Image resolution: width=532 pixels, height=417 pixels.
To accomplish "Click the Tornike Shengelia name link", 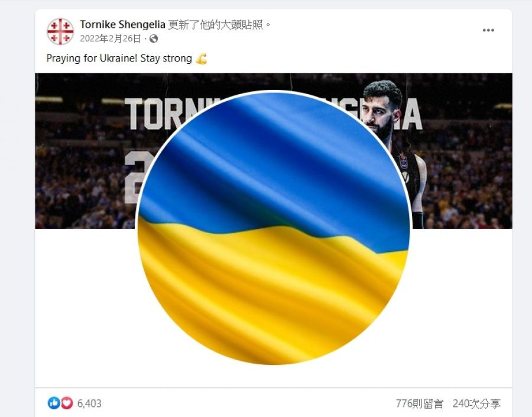I will [122, 24].
